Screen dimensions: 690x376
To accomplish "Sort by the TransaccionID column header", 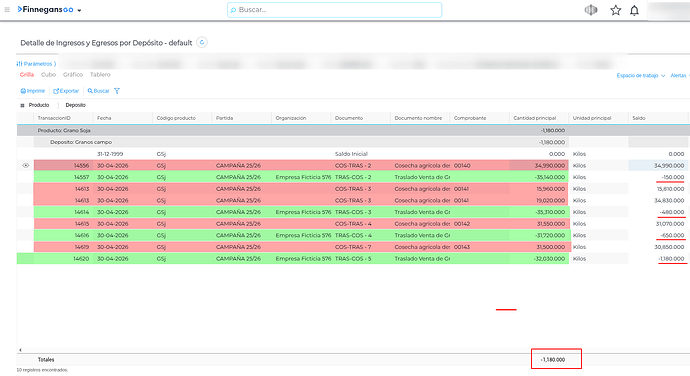I will (x=63, y=118).
